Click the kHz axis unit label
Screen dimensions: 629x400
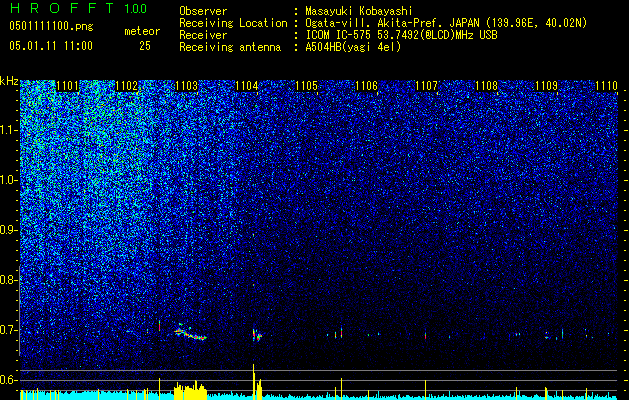pyautogui.click(x=9, y=81)
